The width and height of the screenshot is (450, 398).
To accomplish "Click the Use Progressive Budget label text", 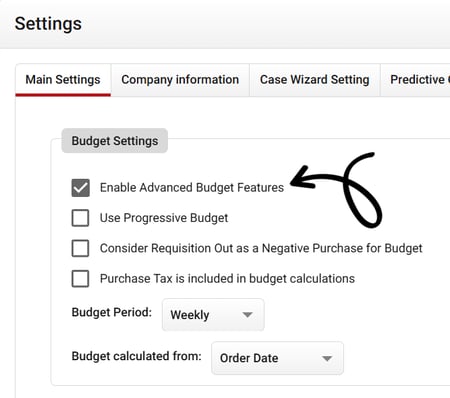I will (x=164, y=218).
